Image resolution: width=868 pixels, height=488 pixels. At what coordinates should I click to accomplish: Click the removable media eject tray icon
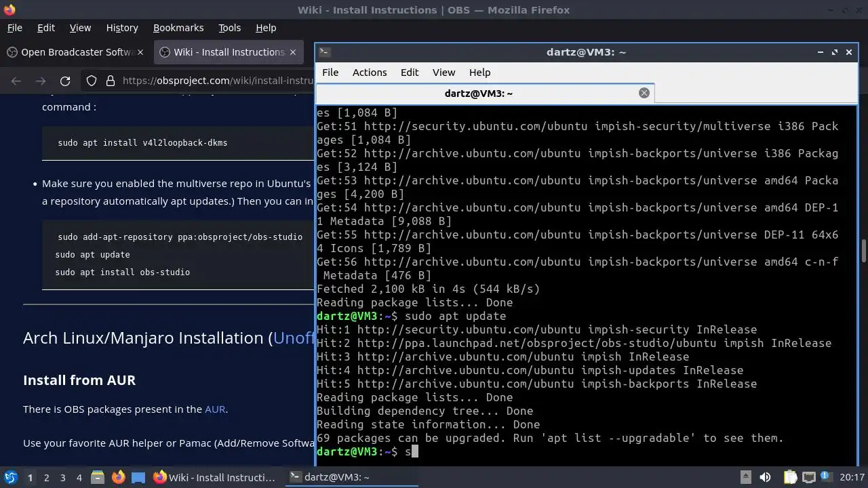click(745, 477)
